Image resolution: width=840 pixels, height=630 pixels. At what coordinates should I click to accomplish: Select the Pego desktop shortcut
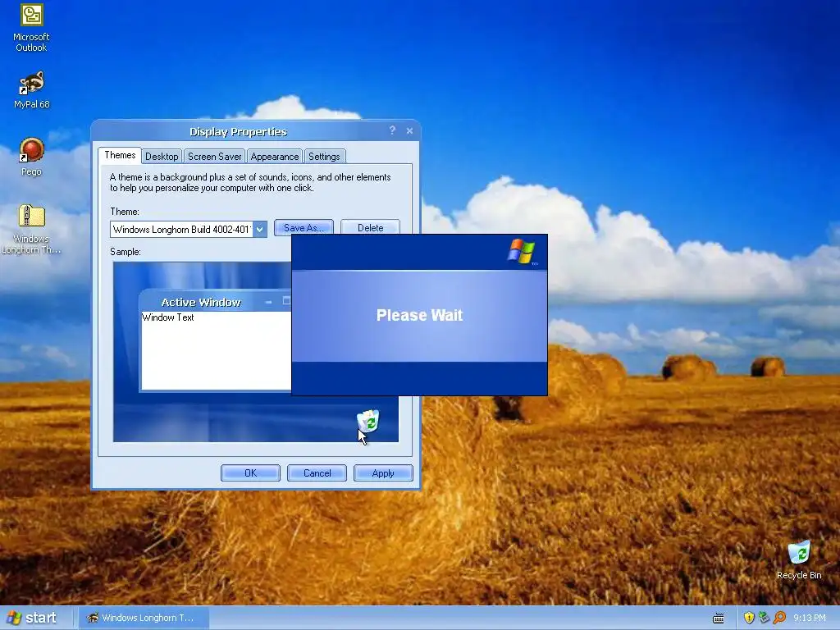[32, 157]
